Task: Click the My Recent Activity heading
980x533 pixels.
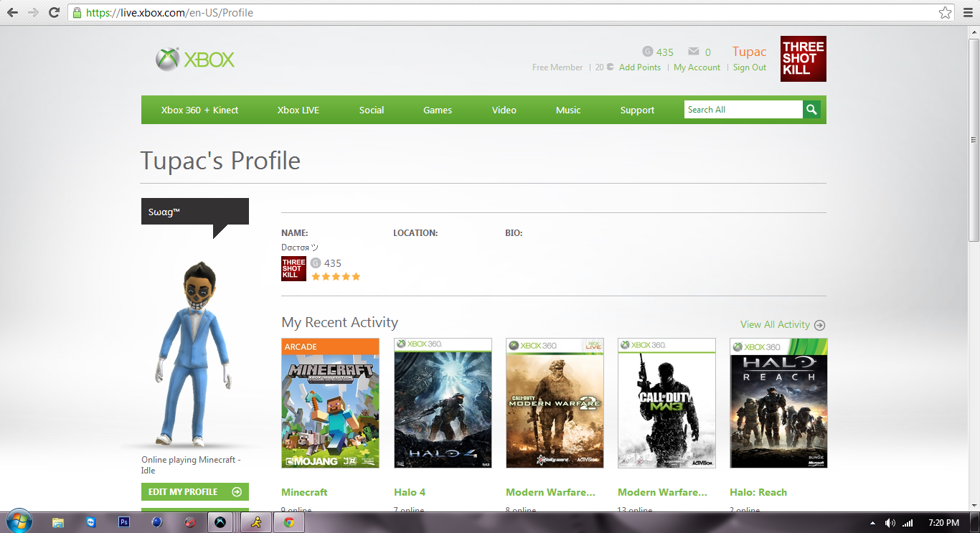Action: 339,323
